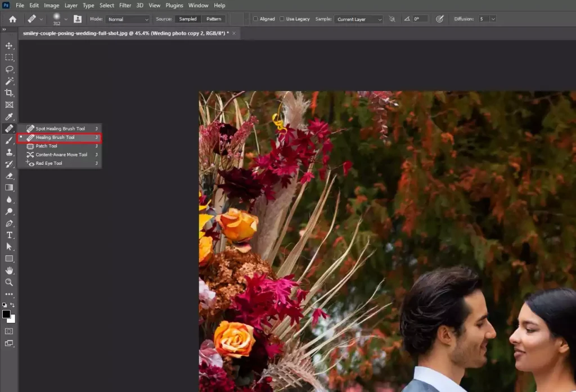Select the Horizontal Type tool
This screenshot has height=392, width=576.
click(8, 235)
